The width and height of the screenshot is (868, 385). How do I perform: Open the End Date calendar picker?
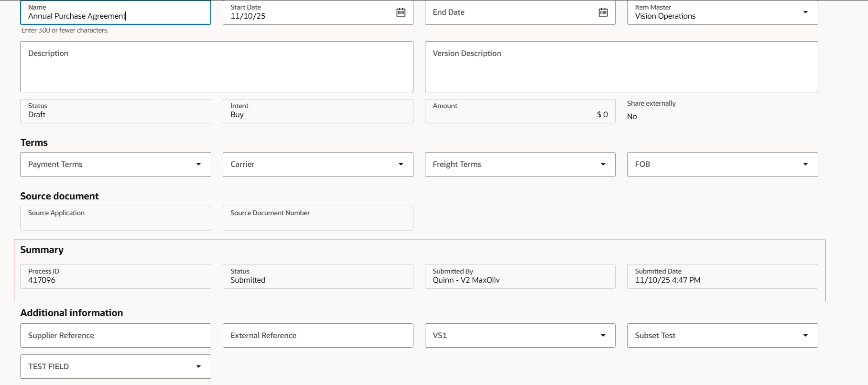pos(603,12)
